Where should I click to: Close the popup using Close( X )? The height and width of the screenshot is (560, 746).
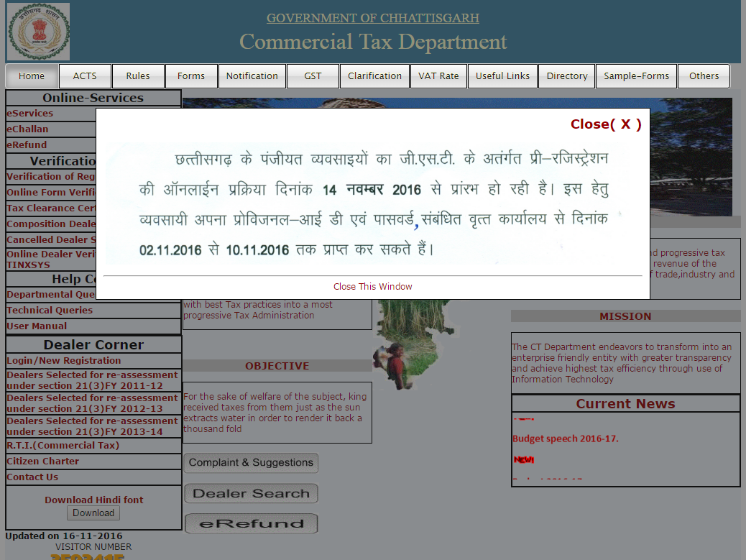coord(605,124)
